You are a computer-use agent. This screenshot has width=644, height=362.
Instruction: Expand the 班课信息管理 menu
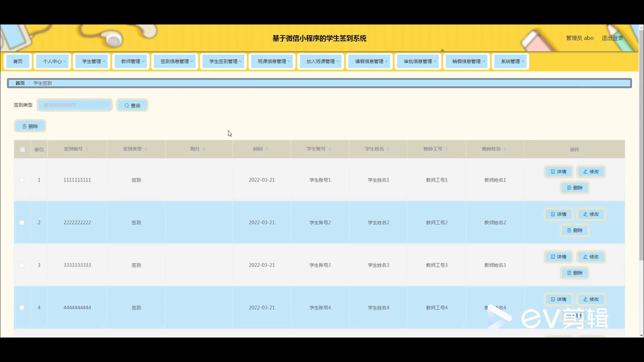272,61
